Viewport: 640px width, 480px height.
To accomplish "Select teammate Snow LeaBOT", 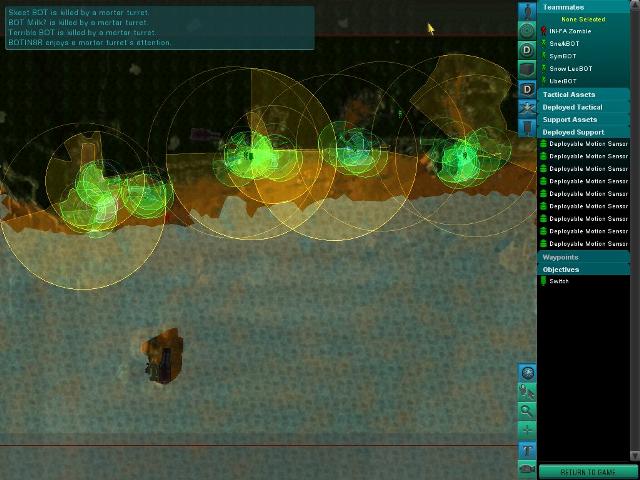I will point(570,69).
